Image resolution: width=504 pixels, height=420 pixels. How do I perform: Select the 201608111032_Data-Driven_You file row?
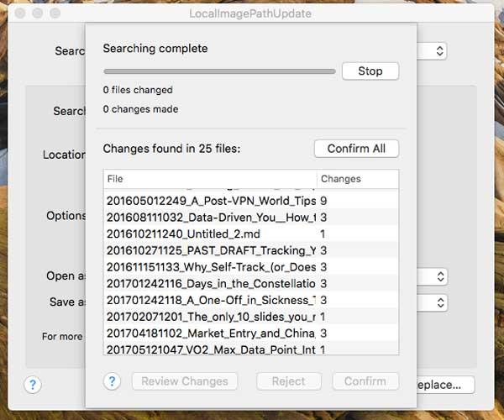click(211, 218)
